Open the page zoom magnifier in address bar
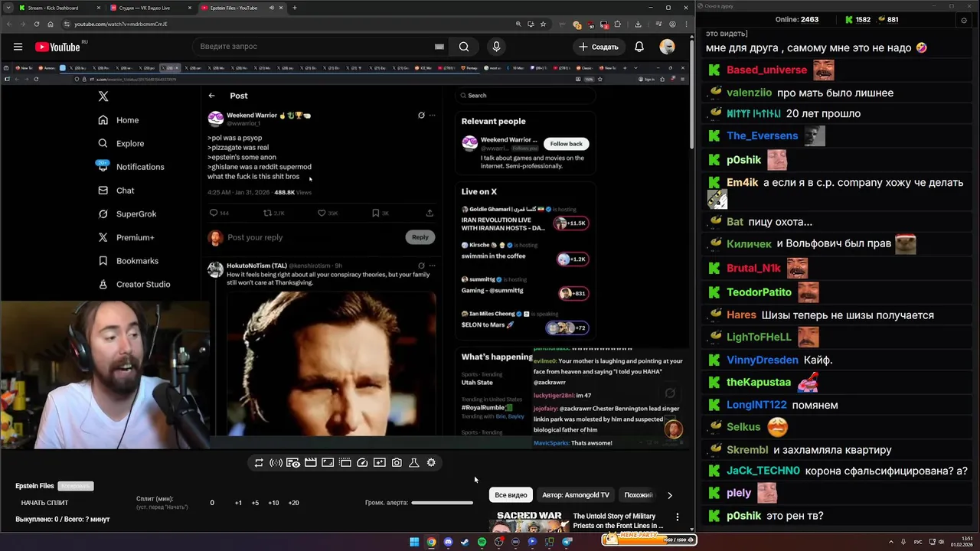The height and width of the screenshot is (551, 980). 518,24
